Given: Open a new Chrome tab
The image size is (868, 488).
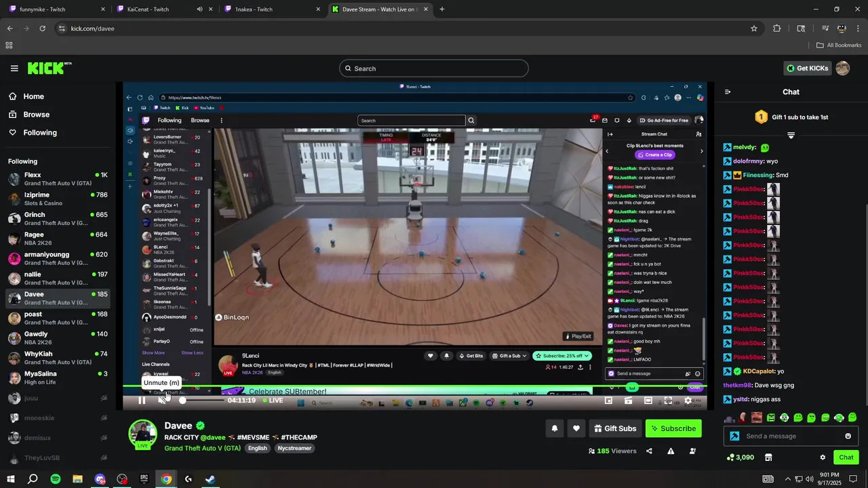Looking at the screenshot, I should (x=442, y=9).
